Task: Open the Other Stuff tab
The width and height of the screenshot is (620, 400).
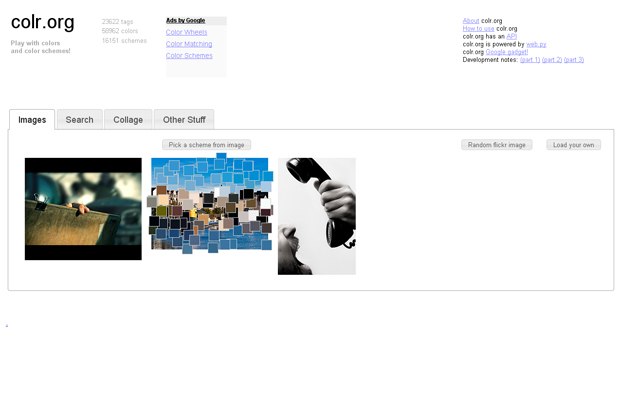Action: click(184, 120)
